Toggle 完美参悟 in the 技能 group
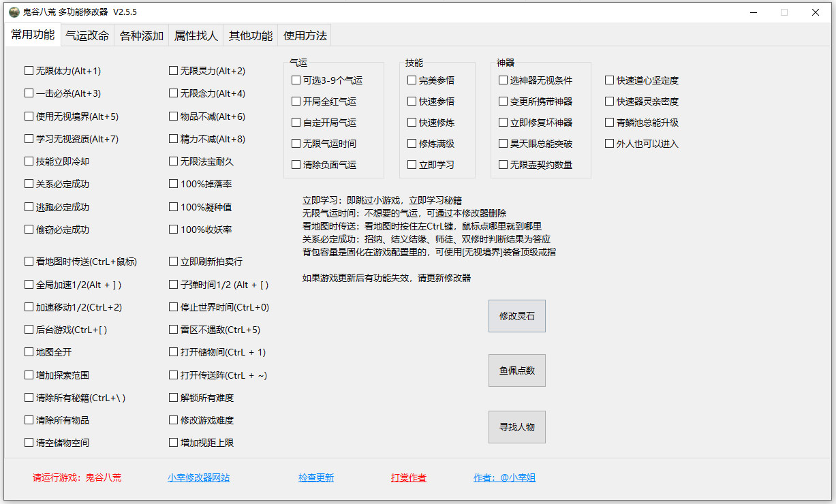This screenshot has width=836, height=504. coord(412,80)
